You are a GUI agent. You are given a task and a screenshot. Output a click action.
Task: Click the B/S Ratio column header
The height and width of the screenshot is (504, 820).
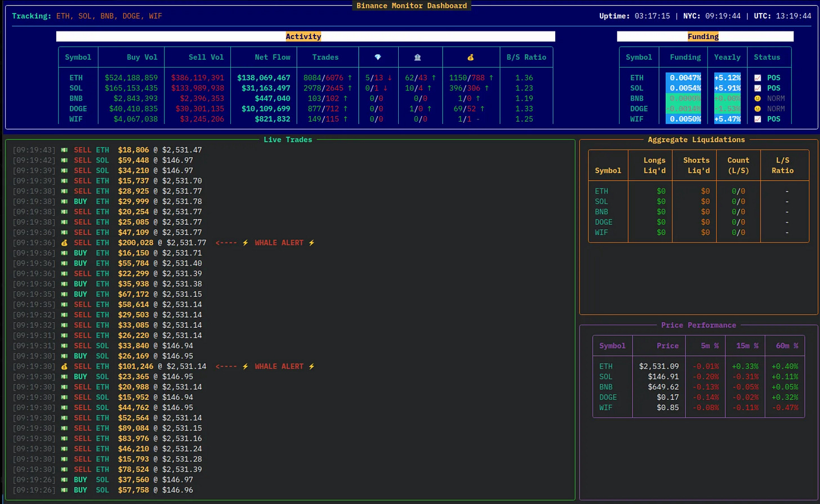(526, 57)
